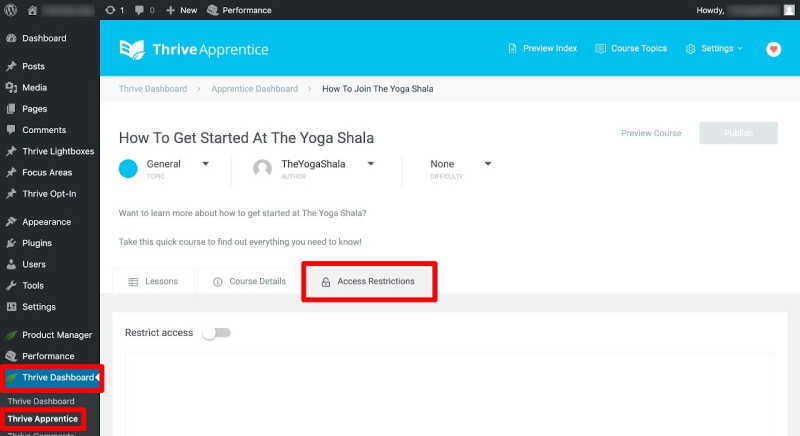Expand the difficulty dropdown showing None
The image size is (800, 436).
pyautogui.click(x=488, y=164)
